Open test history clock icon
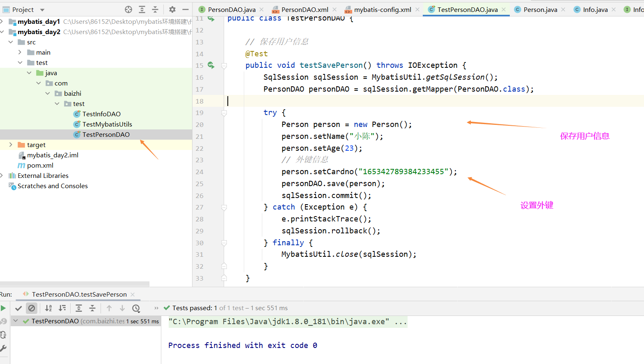This screenshot has width=644, height=364. click(x=136, y=308)
